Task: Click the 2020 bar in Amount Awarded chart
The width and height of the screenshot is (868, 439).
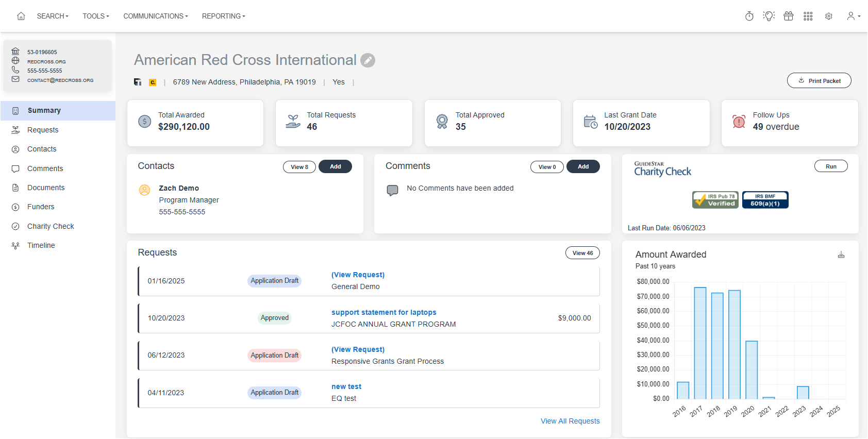Action: coord(752,370)
